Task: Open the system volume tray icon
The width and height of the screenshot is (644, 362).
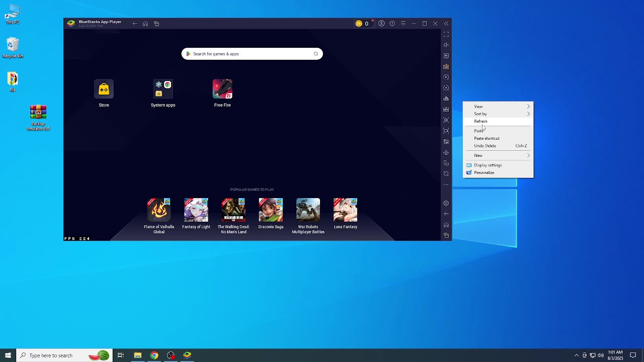Action: click(x=601, y=355)
